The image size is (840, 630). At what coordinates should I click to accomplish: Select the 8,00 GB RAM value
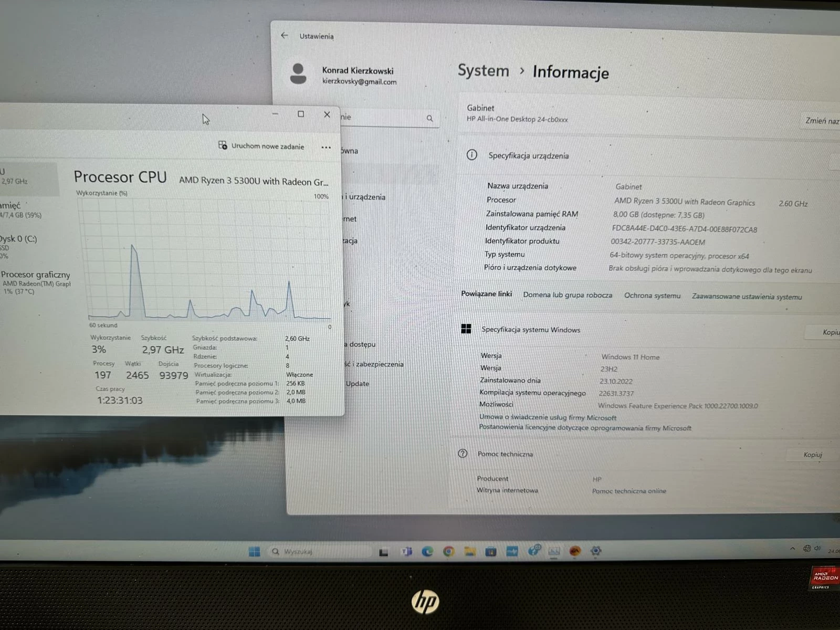[x=659, y=215]
